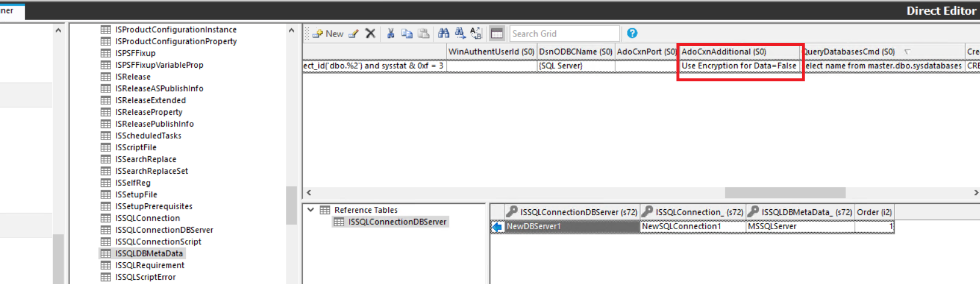The width and height of the screenshot is (980, 284).
Task: Select the 'Use Encryption for Data=False' cell
Action: (738, 66)
